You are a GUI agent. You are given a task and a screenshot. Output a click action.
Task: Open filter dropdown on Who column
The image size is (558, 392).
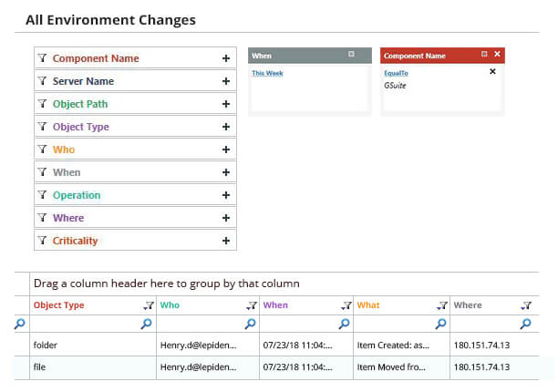(x=252, y=305)
